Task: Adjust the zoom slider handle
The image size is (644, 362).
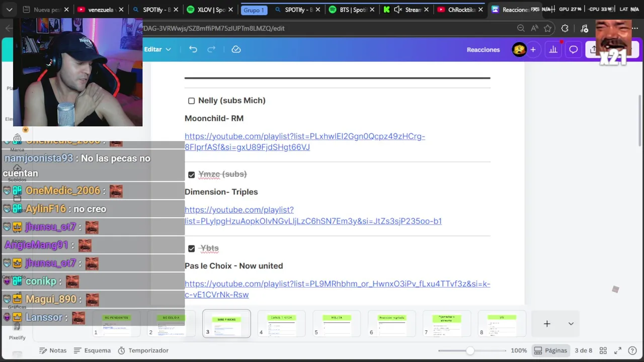Action: 470,350
